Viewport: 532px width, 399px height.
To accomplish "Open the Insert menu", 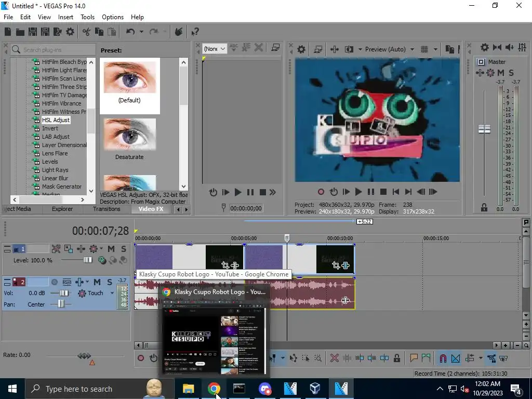I will click(x=65, y=17).
